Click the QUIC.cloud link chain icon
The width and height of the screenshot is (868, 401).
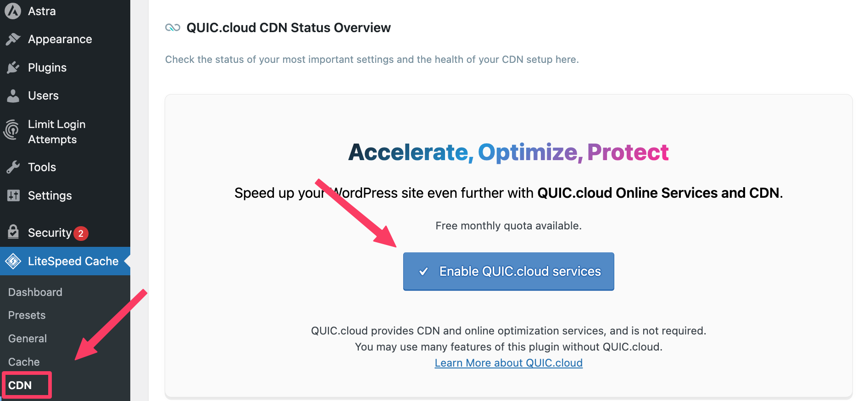coord(172,28)
